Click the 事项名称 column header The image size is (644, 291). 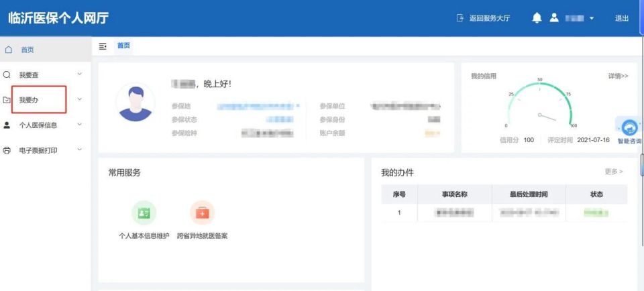click(454, 194)
